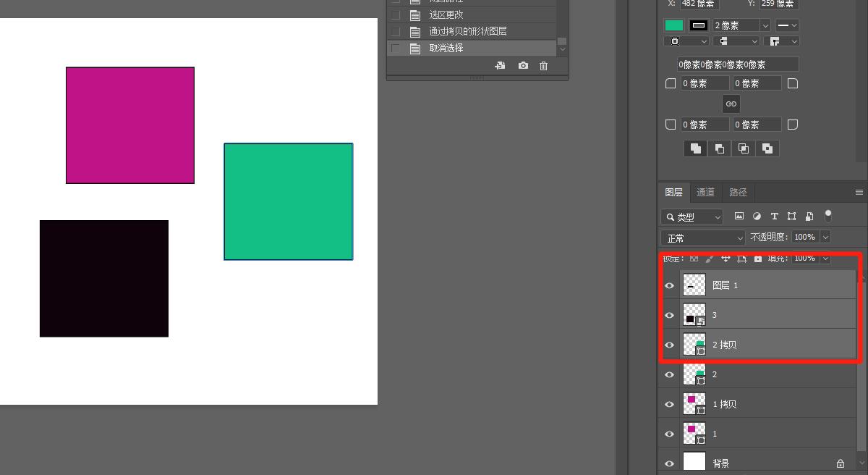The width and height of the screenshot is (868, 475).
Task: Toggle visibility of the 背景 layer
Action: coord(669,463)
